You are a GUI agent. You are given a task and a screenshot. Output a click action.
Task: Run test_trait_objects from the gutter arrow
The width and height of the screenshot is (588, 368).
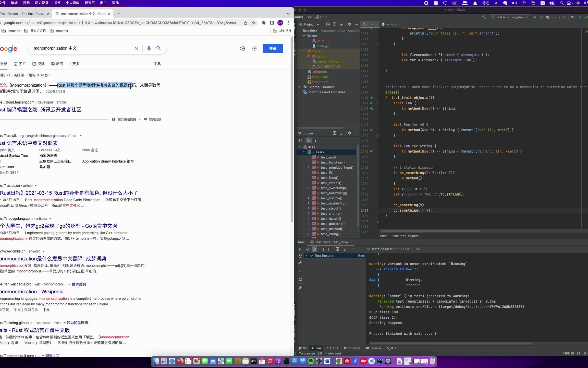click(x=372, y=98)
